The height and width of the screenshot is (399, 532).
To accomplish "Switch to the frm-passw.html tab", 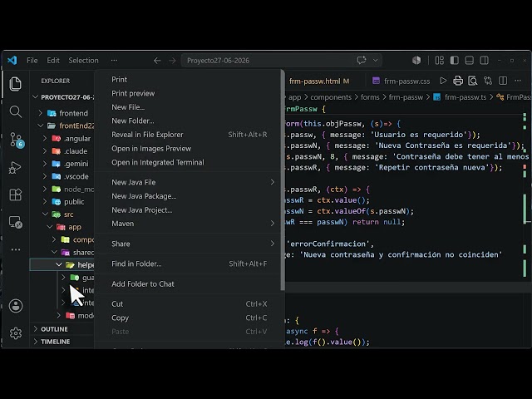I will pos(319,81).
